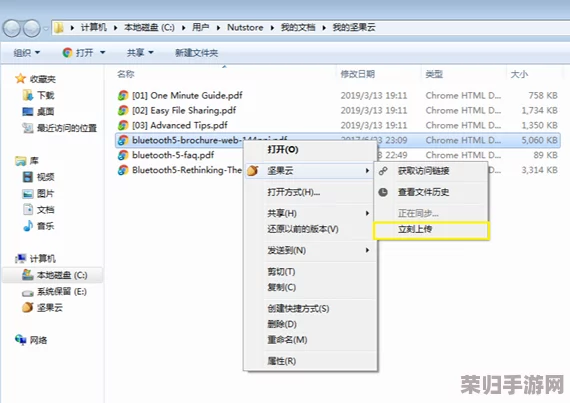
Task: Click Chrome icon of bluetooth5-brochure-web file
Action: [123, 140]
